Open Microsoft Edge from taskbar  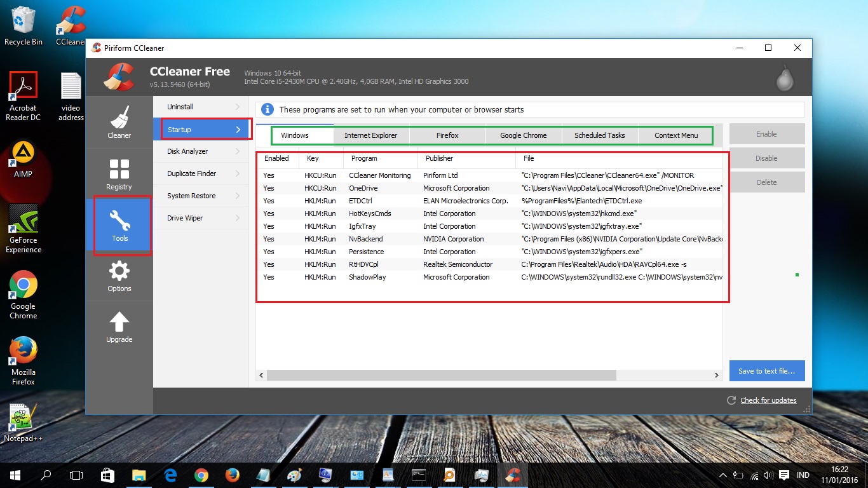coord(170,475)
